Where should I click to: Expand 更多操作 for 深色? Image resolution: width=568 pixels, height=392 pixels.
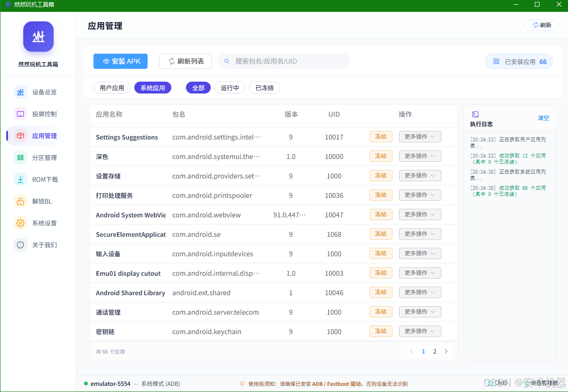coord(420,156)
